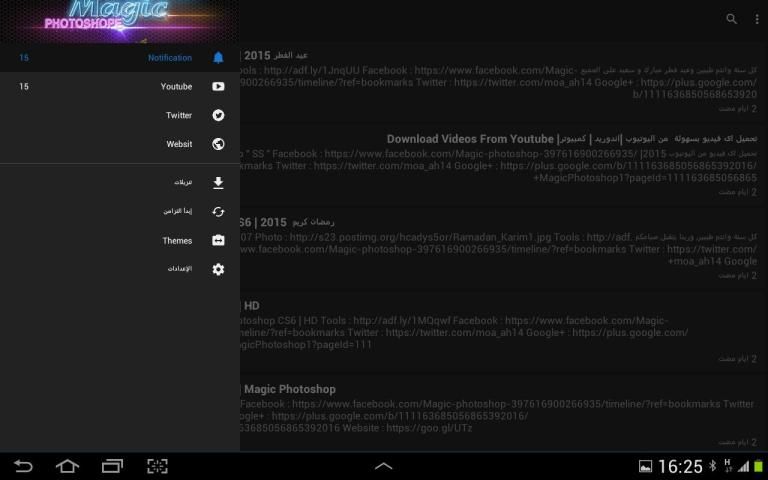Tap the Themes icon in drawer
The height and width of the screenshot is (480, 768).
click(218, 241)
